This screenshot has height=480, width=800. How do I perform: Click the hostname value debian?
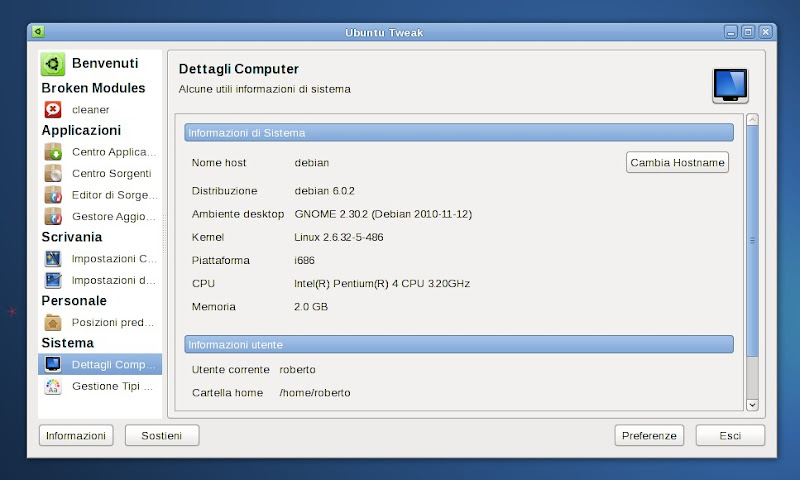[312, 163]
